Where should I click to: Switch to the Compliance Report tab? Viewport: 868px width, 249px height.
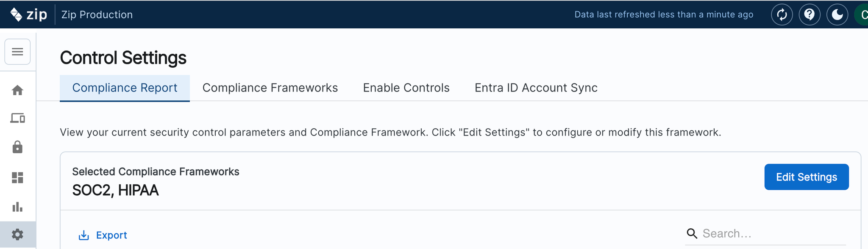(125, 88)
